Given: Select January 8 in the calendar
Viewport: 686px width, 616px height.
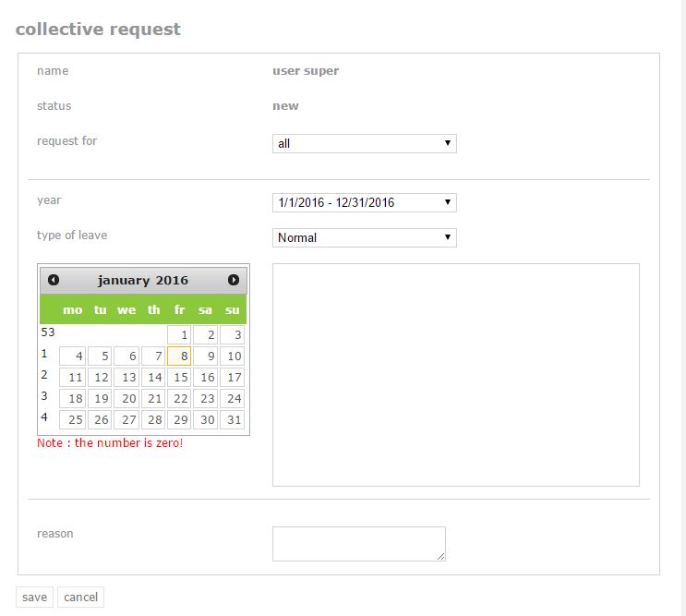Looking at the screenshot, I should [179, 356].
